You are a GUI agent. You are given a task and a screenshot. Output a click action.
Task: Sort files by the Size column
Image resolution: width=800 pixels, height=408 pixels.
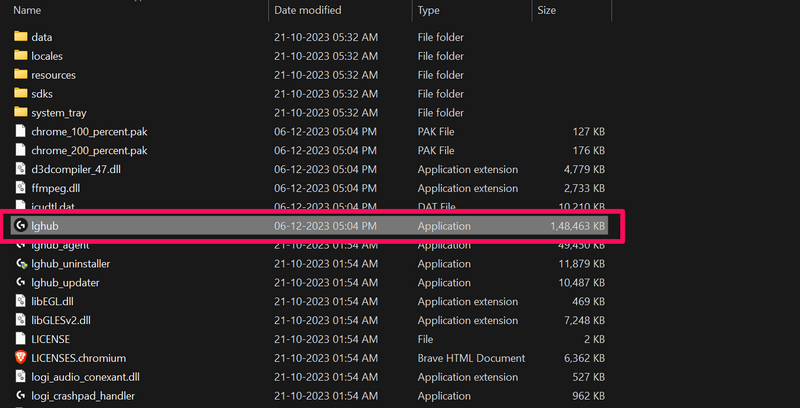click(x=547, y=10)
